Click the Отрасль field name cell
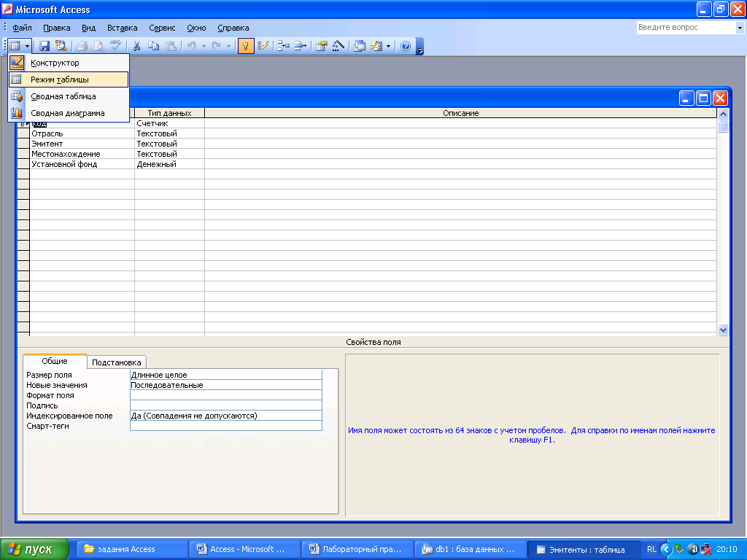The image size is (747, 560). (x=82, y=134)
